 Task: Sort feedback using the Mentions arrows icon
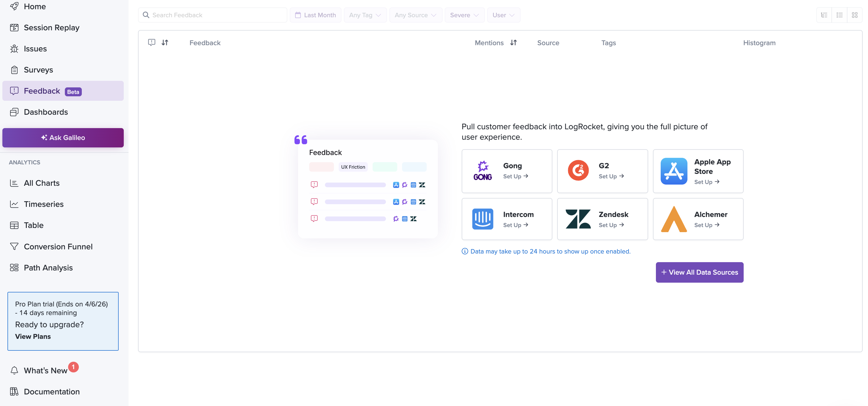tap(513, 43)
